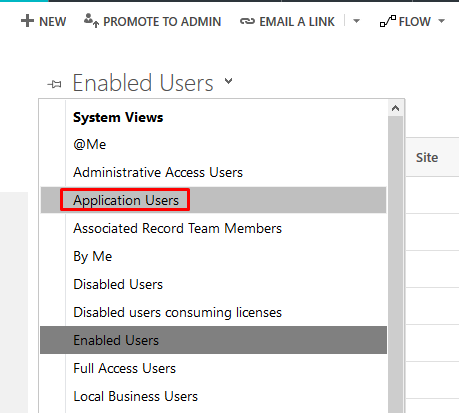This screenshot has height=413, width=459.
Task: Pin the Enabled Users view as default
Action: click(x=54, y=84)
